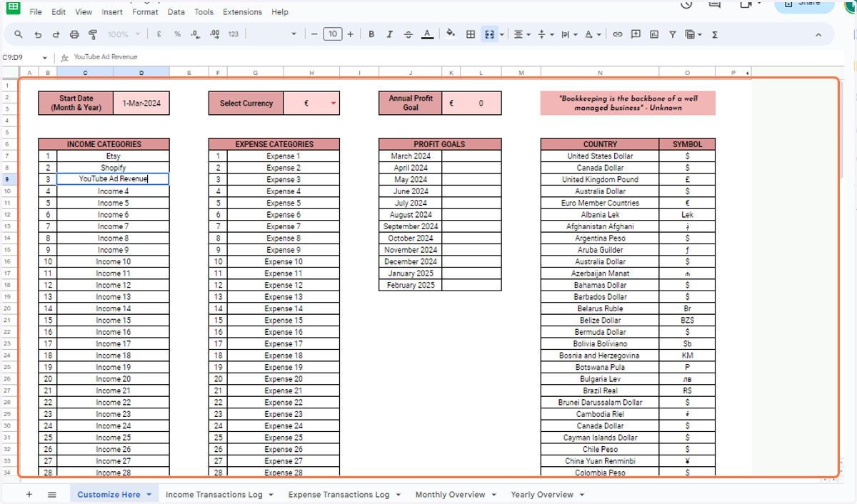Viewport: 857px width, 504px height.
Task: Open the Data menu
Action: [x=176, y=12]
